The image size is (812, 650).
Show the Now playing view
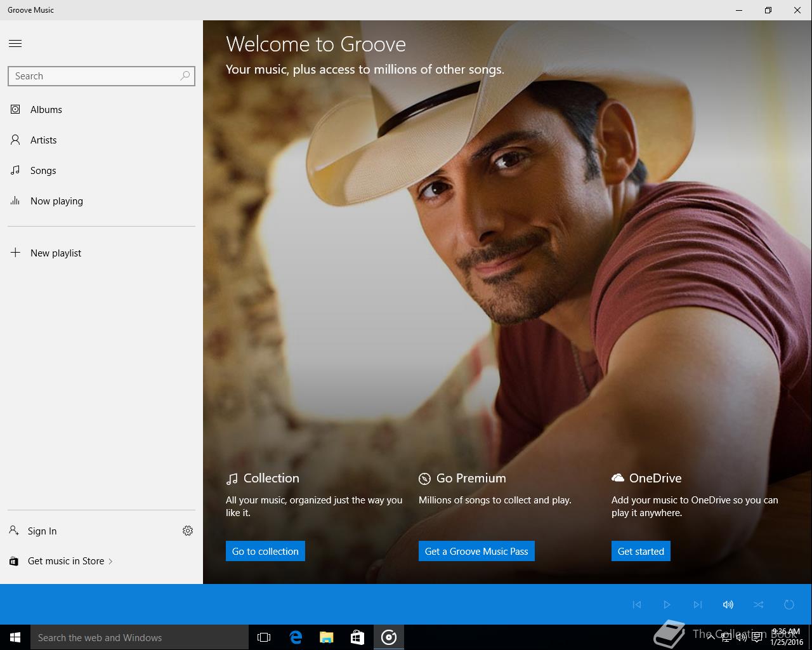[x=101, y=201]
